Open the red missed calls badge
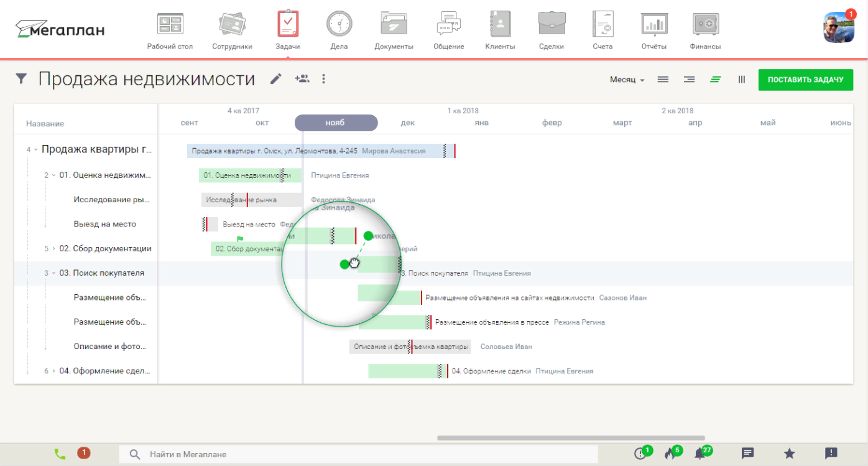The width and height of the screenshot is (868, 466). pos(84,453)
